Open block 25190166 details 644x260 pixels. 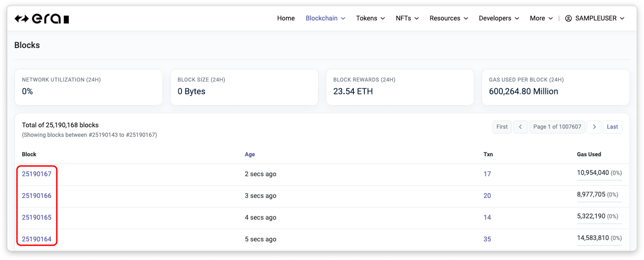[x=37, y=196]
